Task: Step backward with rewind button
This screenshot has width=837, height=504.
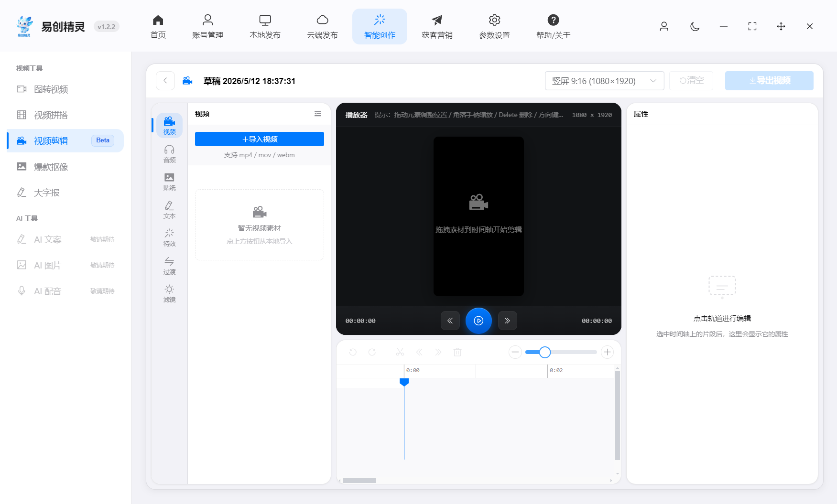Action: [x=450, y=321]
